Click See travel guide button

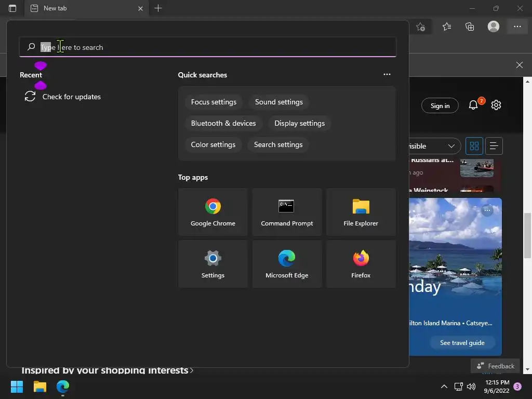click(462, 343)
